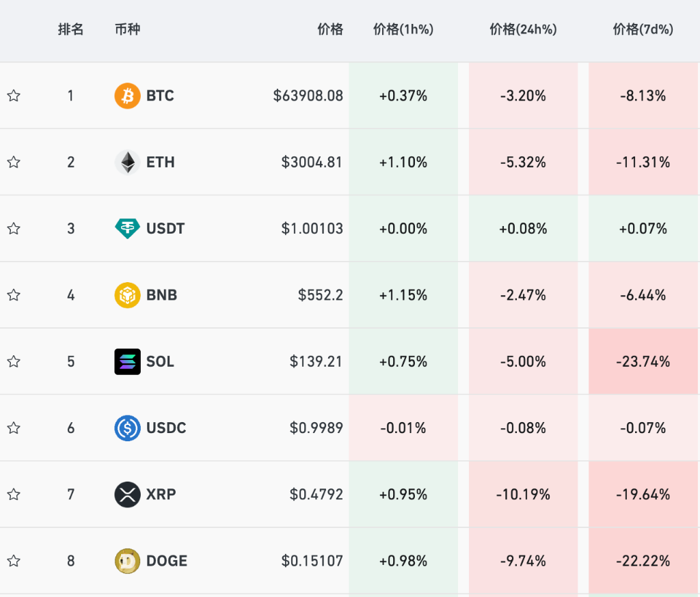Open the ETH coin by clicking its ticker label

pos(159,162)
